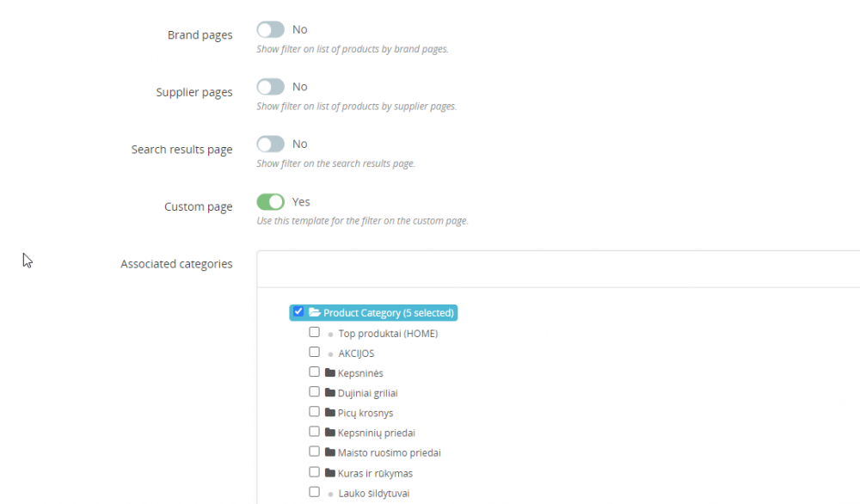Click the folder icon next to Kepsninės
Image resolution: width=860 pixels, height=504 pixels.
coord(329,372)
